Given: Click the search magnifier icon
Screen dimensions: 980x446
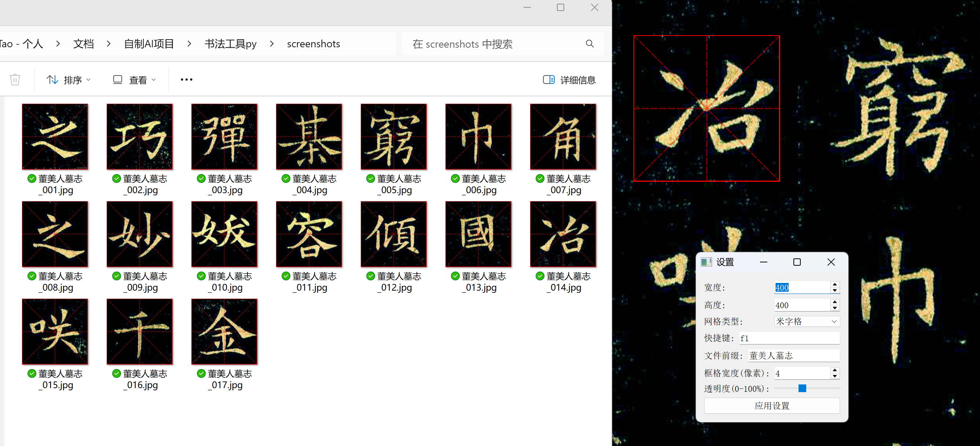Looking at the screenshot, I should point(589,44).
